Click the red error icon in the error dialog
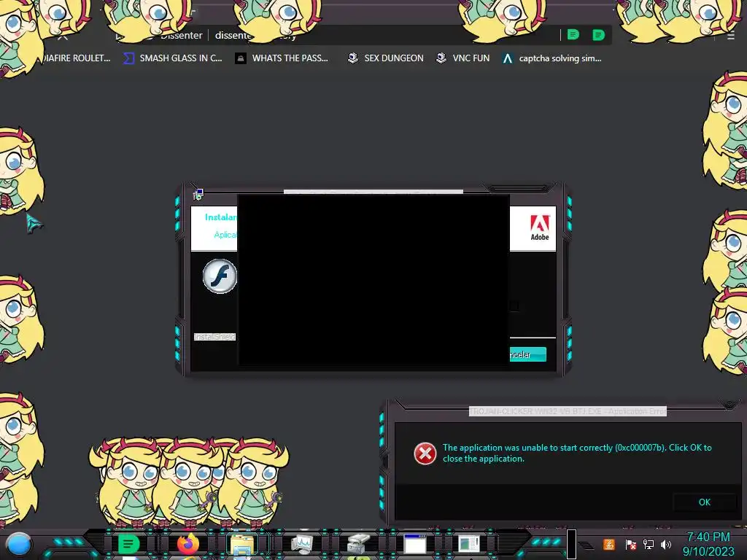Image resolution: width=747 pixels, height=560 pixels. click(x=425, y=453)
